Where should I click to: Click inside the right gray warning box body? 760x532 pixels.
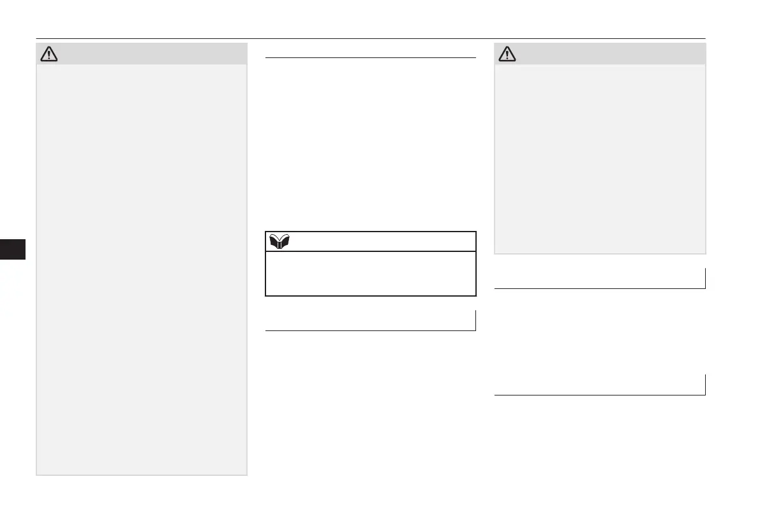click(600, 158)
